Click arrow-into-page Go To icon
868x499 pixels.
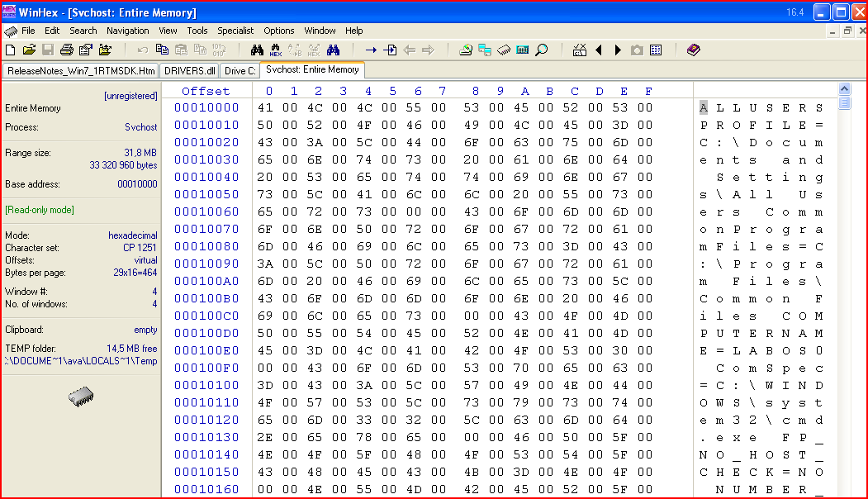tap(390, 50)
